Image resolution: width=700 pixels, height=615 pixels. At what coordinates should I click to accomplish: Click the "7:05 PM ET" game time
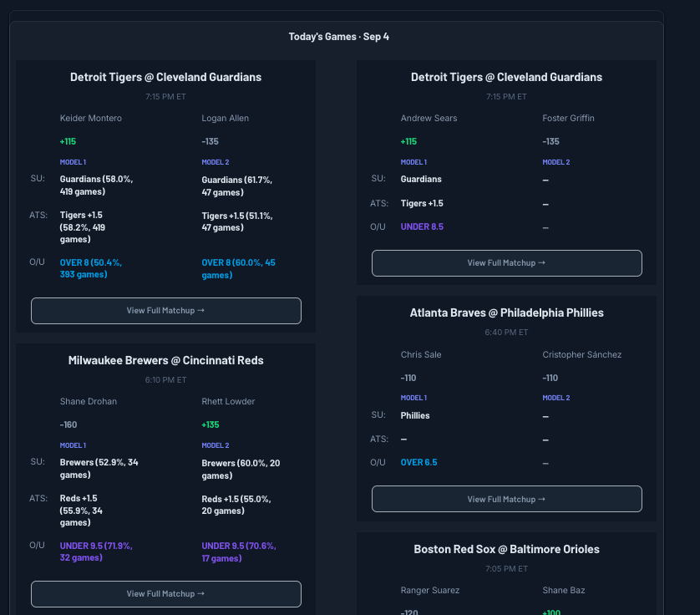tap(507, 568)
